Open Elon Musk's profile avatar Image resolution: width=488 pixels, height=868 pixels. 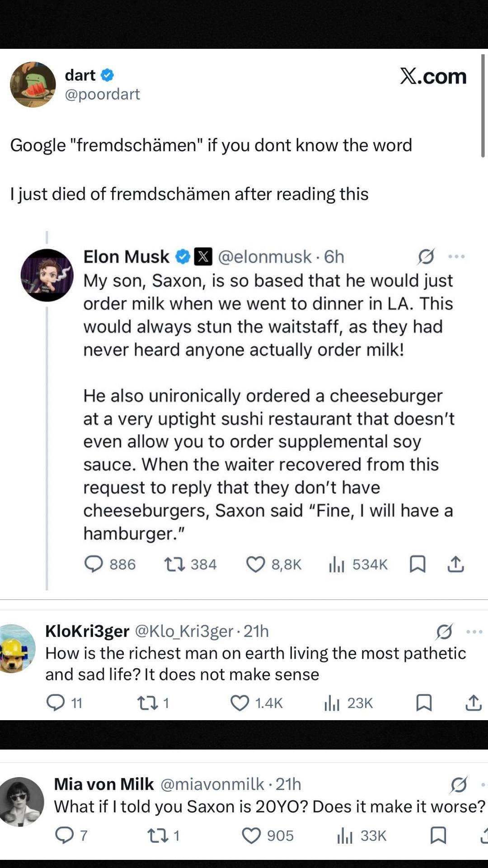(x=47, y=275)
